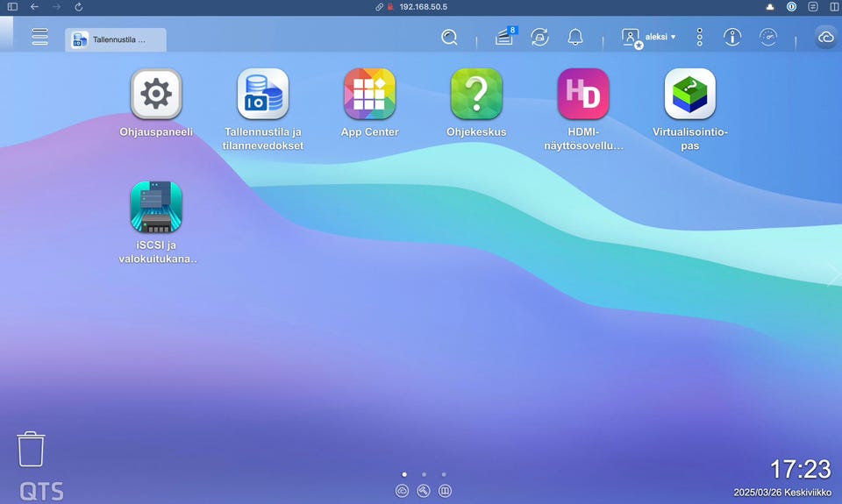Open the Ohjauspaneeli control panel icon
842x504 pixels.
click(156, 94)
